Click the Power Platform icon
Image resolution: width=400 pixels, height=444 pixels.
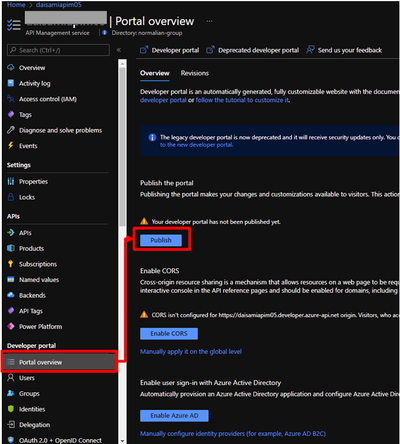(11, 326)
